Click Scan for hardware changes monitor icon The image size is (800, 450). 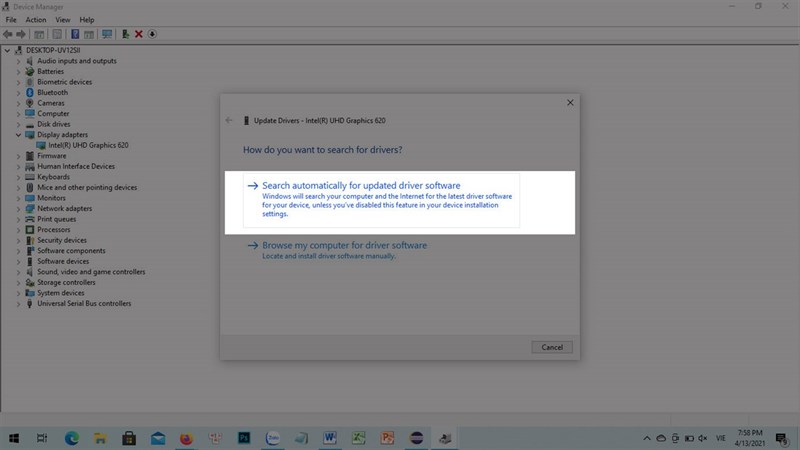click(x=107, y=34)
